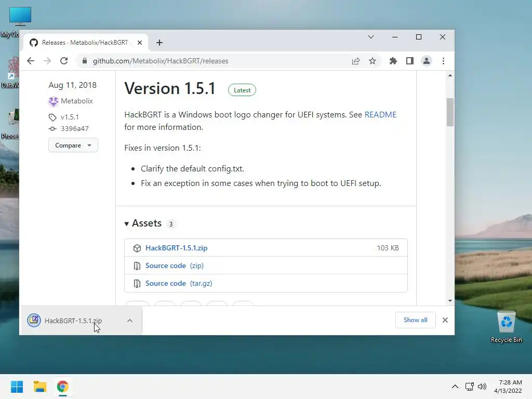Screen dimensions: 532x399
Task: Click the browser forward arrow
Action: pos(47,61)
